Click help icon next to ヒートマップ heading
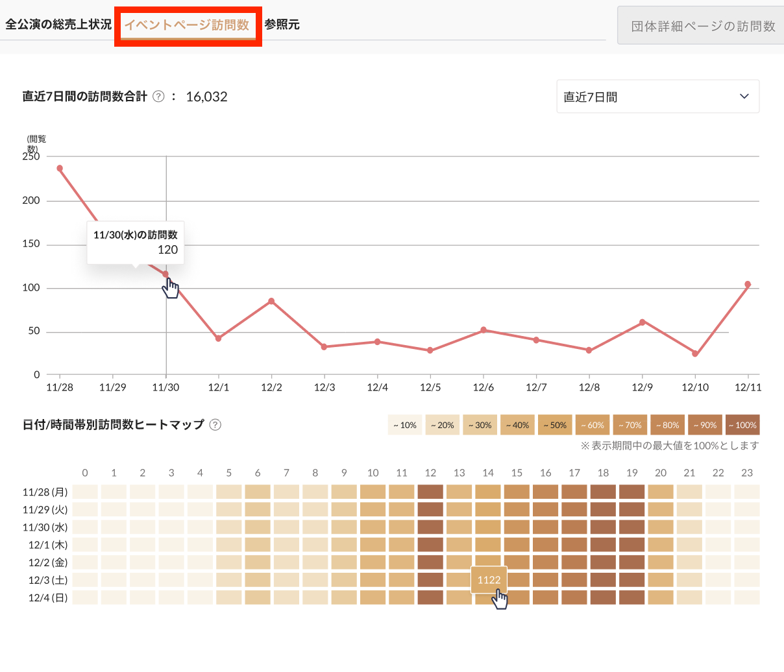Screen dimensions: 784x672 [x=215, y=425]
